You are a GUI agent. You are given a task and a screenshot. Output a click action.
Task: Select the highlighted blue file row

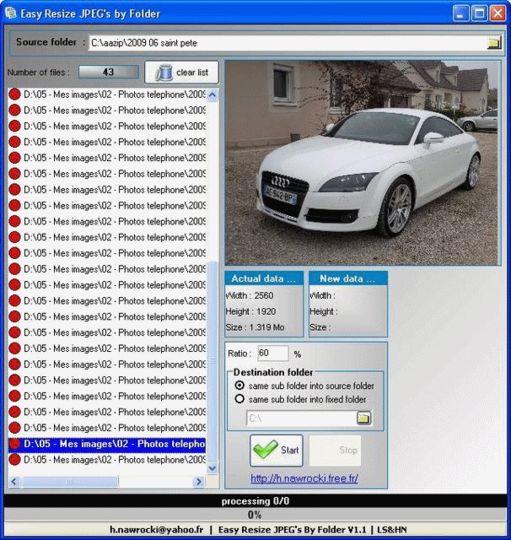tap(107, 444)
